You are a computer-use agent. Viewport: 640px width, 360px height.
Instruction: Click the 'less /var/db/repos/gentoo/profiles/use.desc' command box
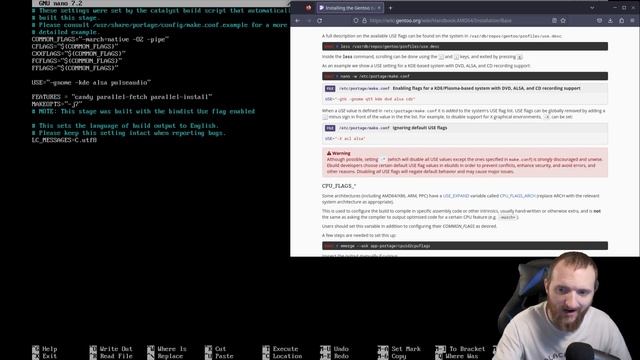(x=464, y=47)
